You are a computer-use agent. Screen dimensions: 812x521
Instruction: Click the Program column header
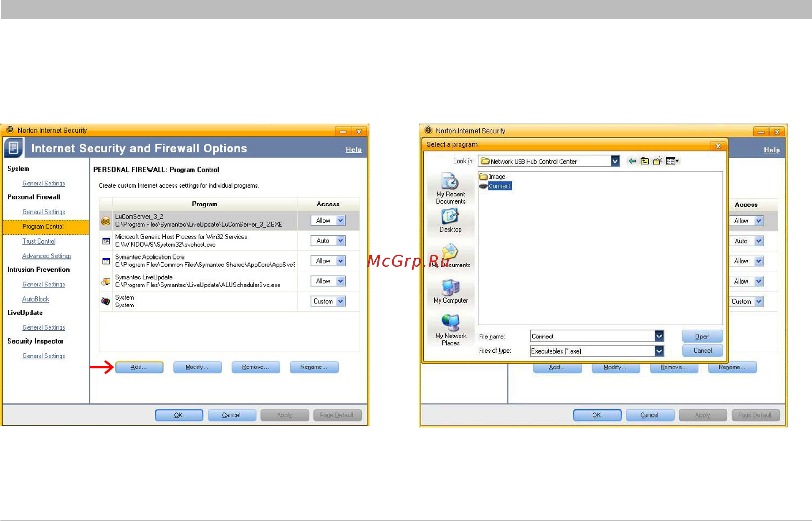[205, 204]
